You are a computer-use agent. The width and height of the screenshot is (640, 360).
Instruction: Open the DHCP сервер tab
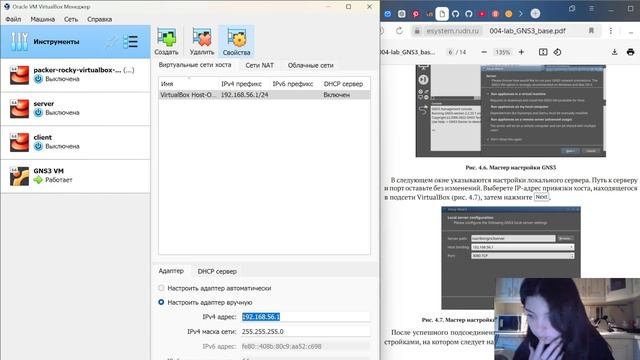[x=217, y=271]
